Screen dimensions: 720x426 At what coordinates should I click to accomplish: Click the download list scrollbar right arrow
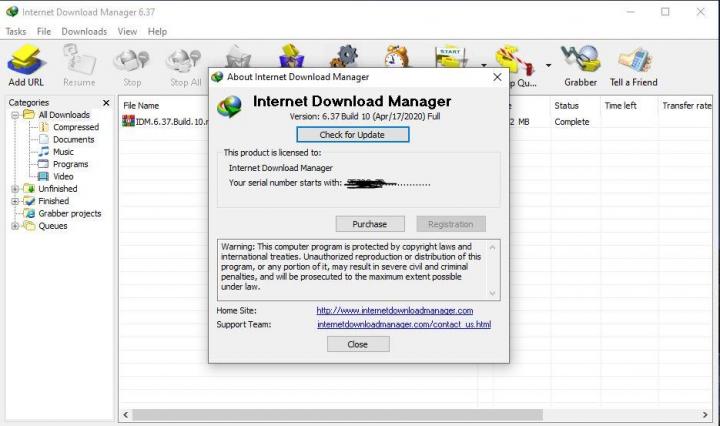point(705,415)
